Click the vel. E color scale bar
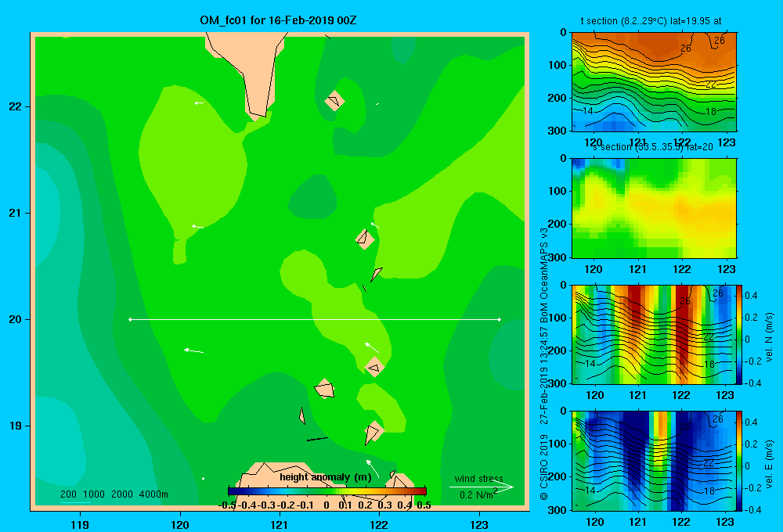The height and width of the screenshot is (532, 783). pyautogui.click(x=739, y=461)
